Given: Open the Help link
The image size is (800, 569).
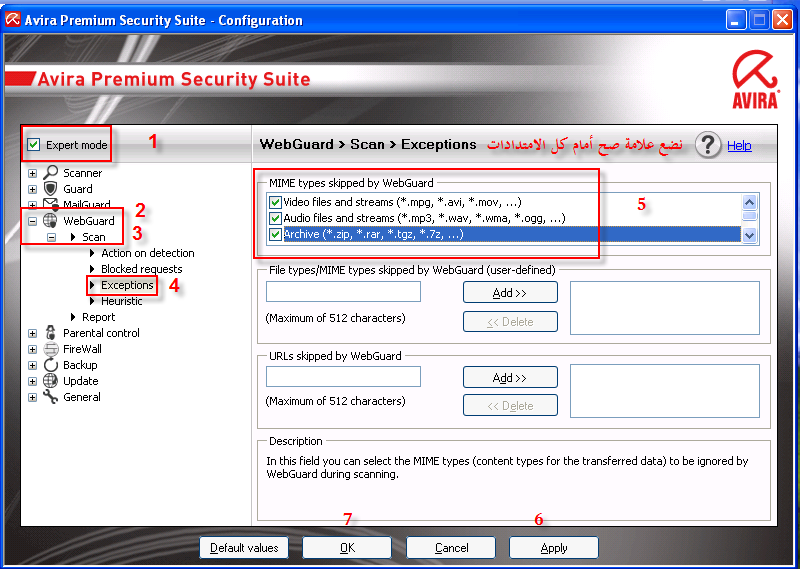Looking at the screenshot, I should coord(739,145).
